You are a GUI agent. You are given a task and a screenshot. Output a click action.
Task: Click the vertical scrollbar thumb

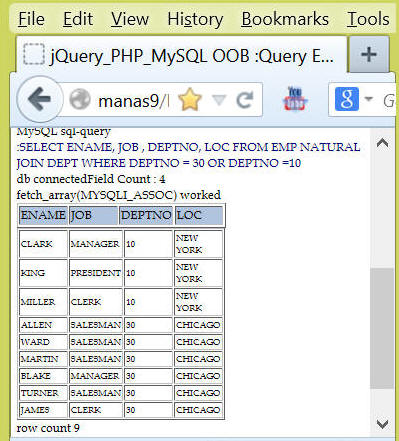[x=382, y=328]
